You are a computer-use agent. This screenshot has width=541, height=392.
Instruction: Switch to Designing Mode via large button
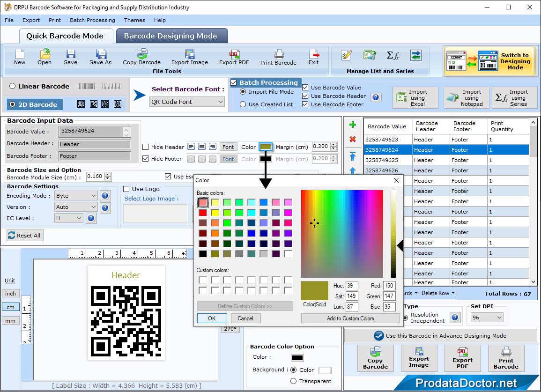click(490, 61)
